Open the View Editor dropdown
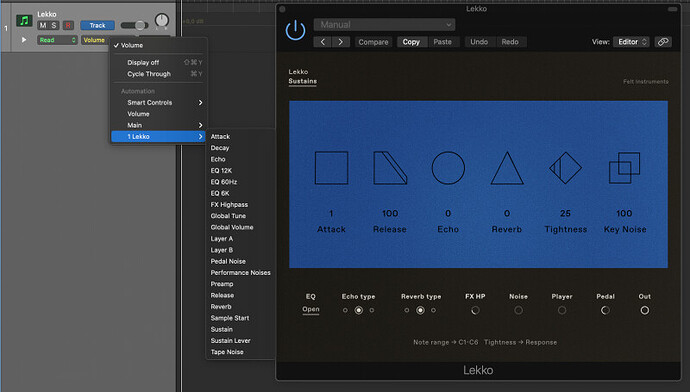 [x=631, y=42]
